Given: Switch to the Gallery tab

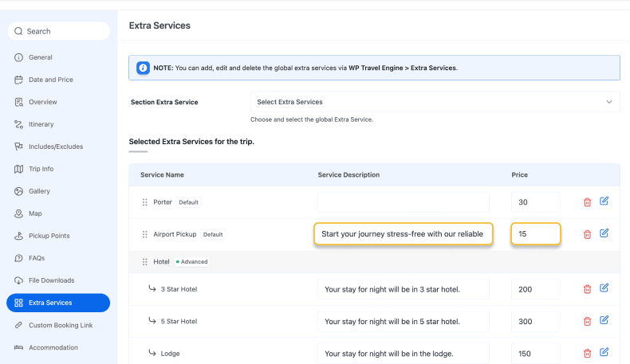Looking at the screenshot, I should pos(39,191).
